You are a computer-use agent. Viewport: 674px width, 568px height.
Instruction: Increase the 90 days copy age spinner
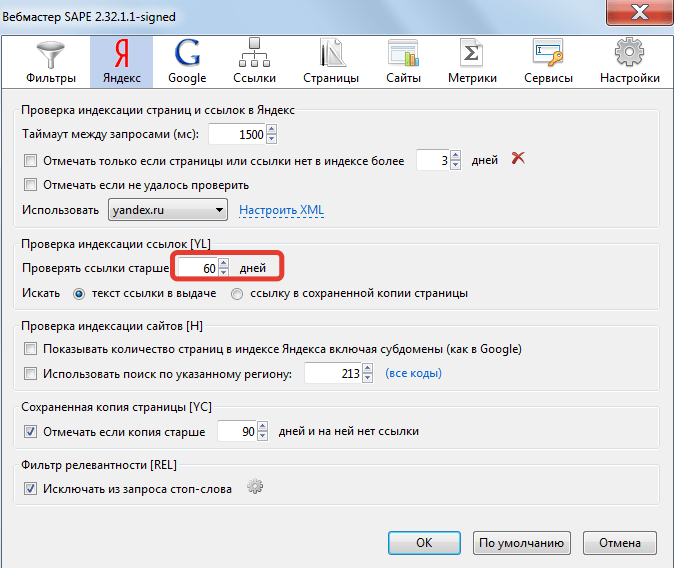[x=263, y=426]
